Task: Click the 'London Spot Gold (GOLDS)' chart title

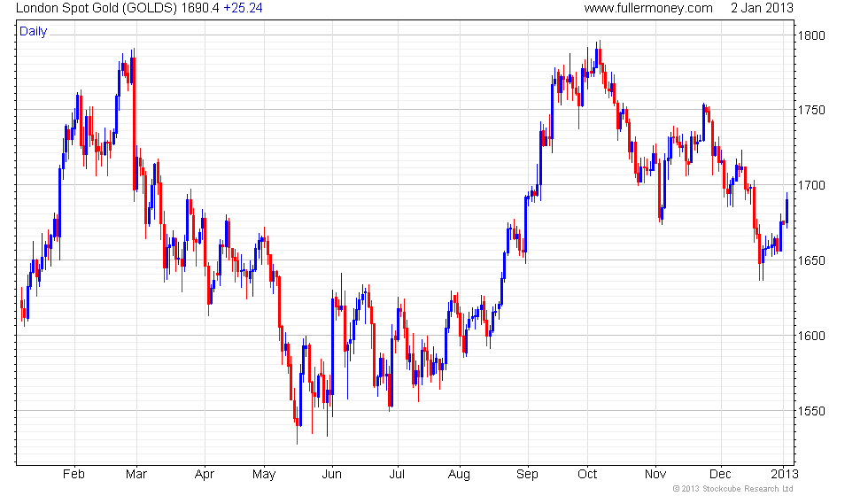Action: [x=97, y=8]
